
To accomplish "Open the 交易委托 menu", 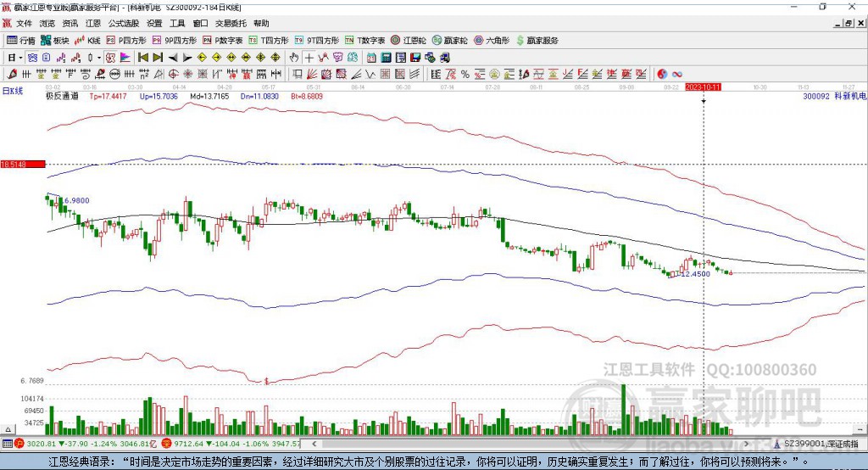I will pos(231,23).
